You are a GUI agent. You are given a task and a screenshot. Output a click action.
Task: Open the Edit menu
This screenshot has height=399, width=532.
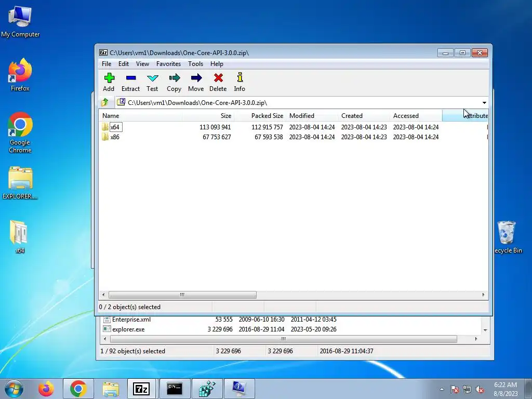(124, 64)
